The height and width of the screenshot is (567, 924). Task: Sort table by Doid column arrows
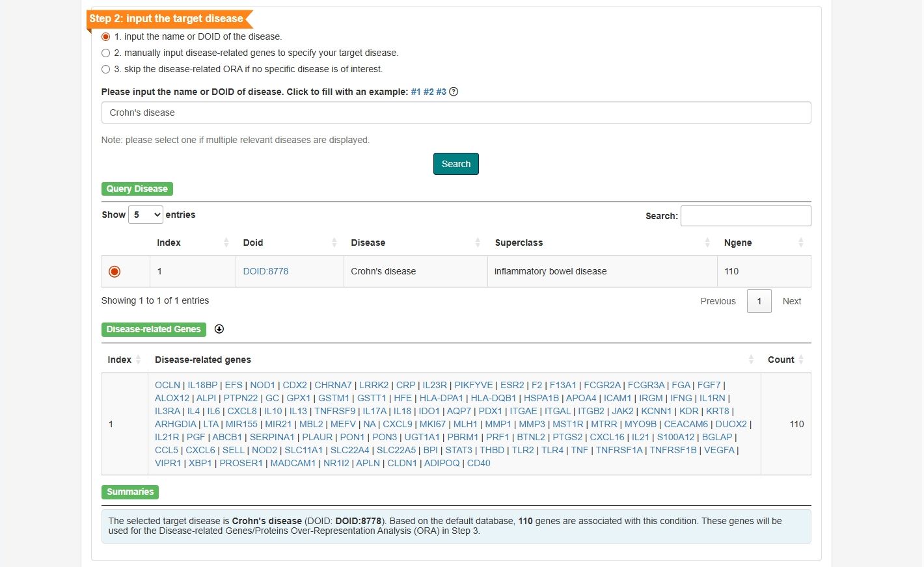tap(334, 243)
